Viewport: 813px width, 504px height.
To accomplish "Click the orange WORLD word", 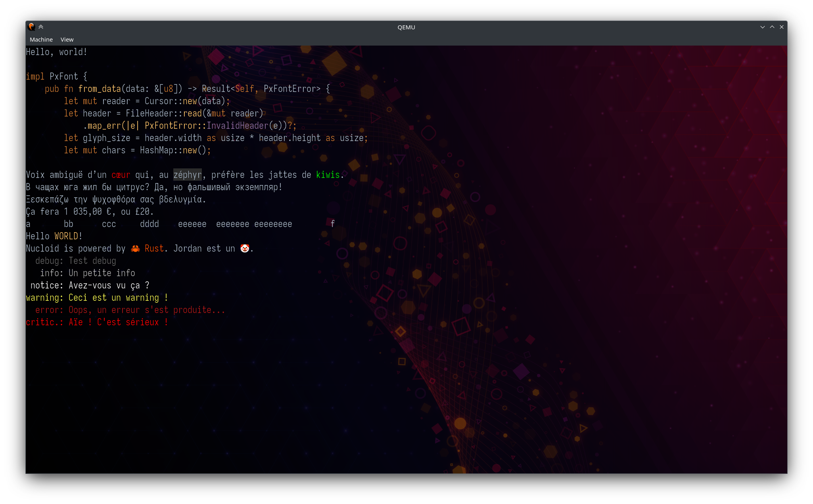I will [66, 236].
